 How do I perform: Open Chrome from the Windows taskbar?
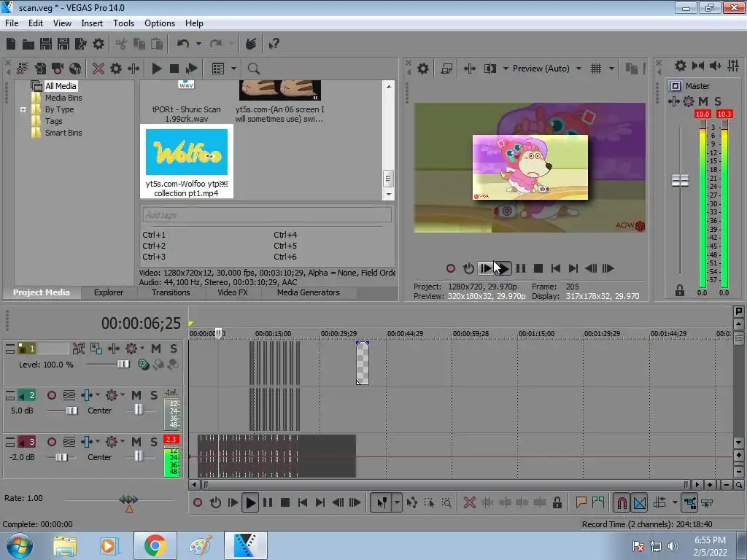155,545
